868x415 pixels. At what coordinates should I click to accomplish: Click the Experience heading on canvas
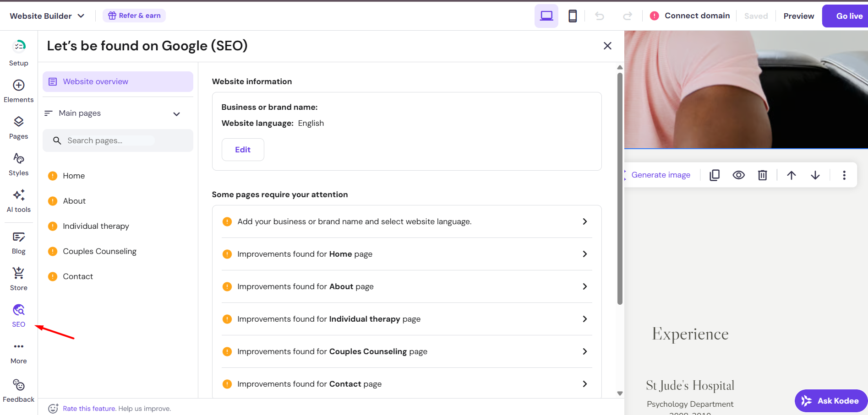tap(690, 334)
